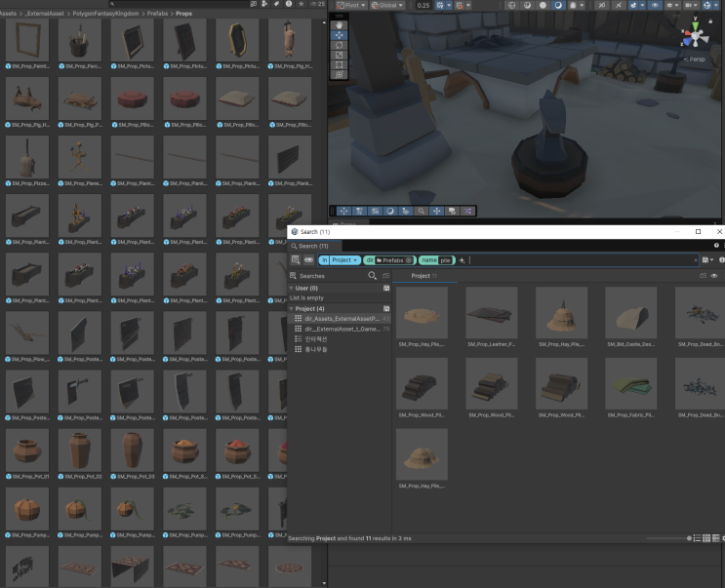Click the shaded draw mode sphere icon
This screenshot has width=725, height=588.
[543, 5]
